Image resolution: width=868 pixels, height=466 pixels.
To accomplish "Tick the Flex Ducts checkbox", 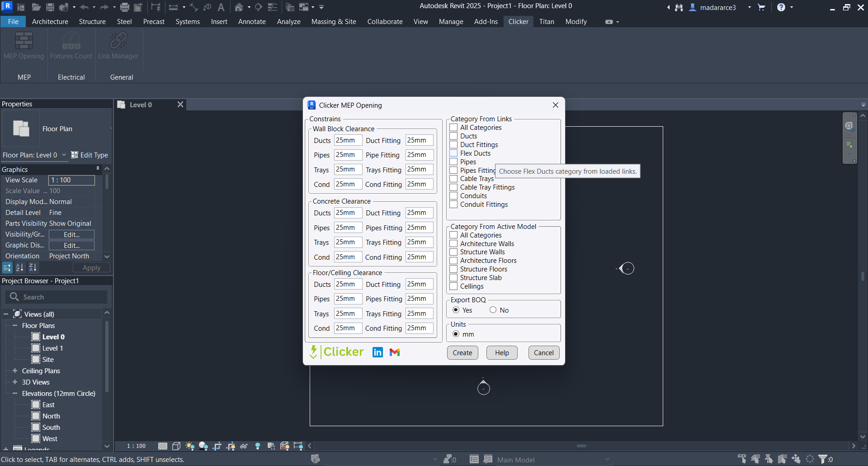I will pyautogui.click(x=453, y=153).
